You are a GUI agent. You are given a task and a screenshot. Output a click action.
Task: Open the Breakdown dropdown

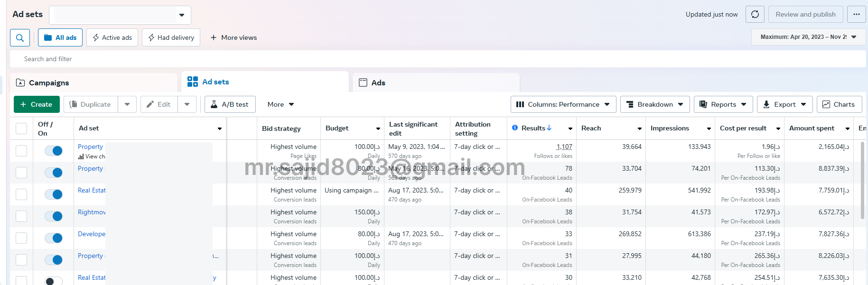point(655,104)
